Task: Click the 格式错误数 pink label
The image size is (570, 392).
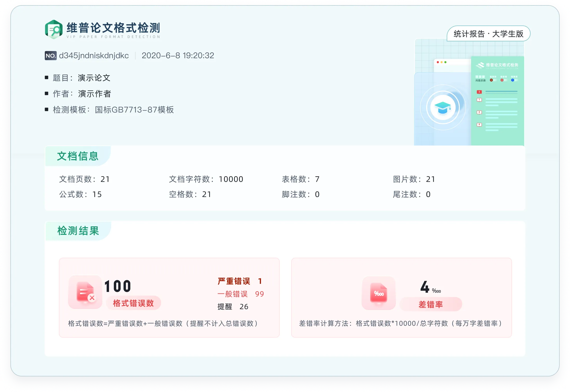Action: click(x=133, y=303)
